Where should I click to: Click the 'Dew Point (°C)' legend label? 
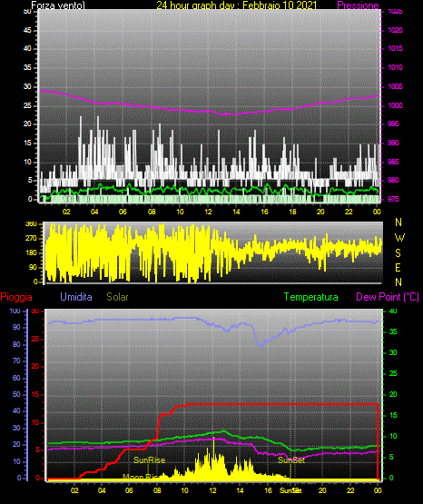point(388,297)
